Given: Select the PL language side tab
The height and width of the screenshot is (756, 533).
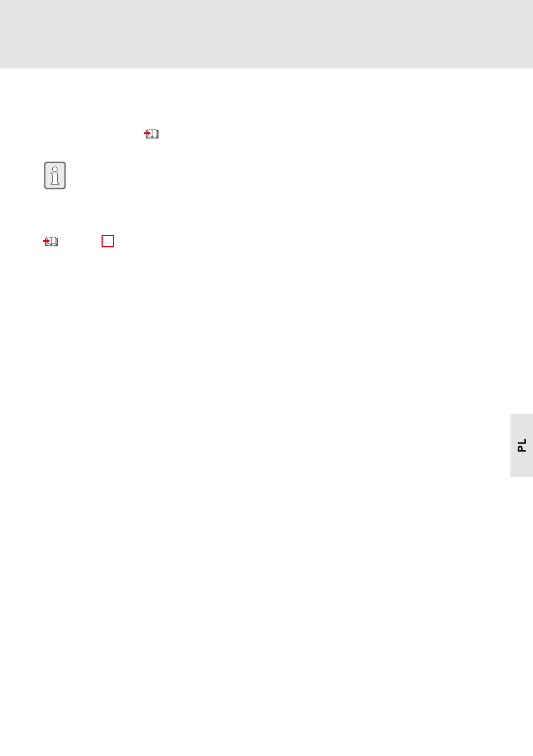Looking at the screenshot, I should pos(521,445).
